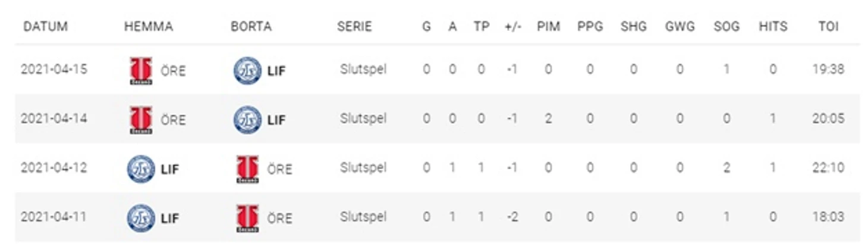Click the +/- column header
This screenshot has width=868, height=246.
[x=512, y=27]
